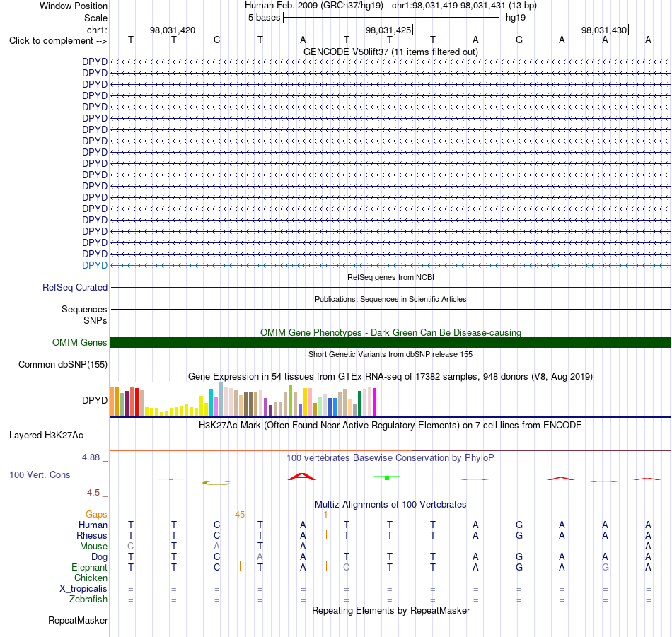Click the Mouse alignment row label
The image size is (672, 637).
pos(93,547)
